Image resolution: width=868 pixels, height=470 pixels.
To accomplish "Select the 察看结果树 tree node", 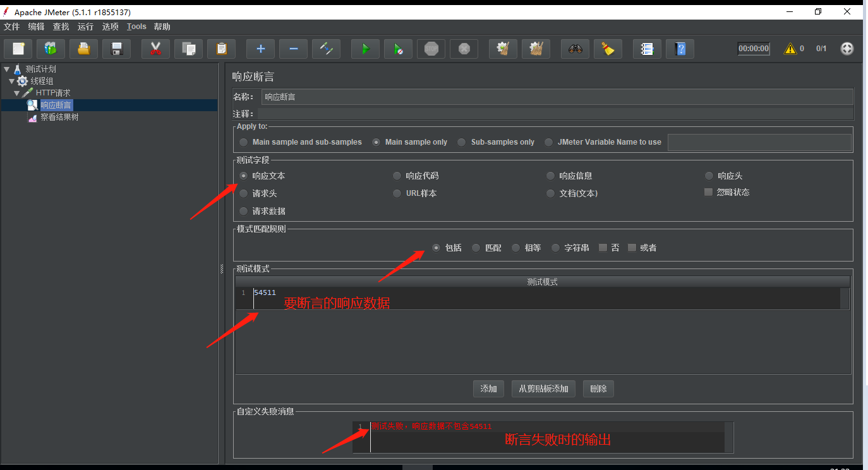I will 59,117.
